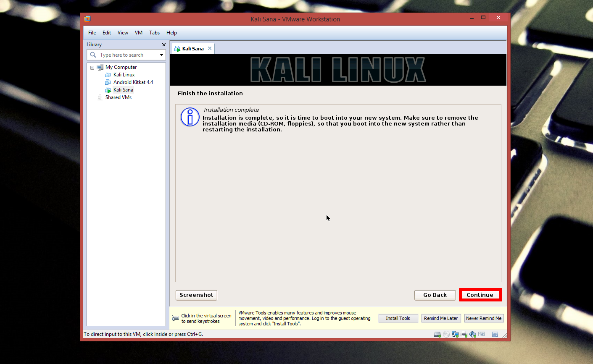This screenshot has width=593, height=364.
Task: Click the VMware Workstation title bar icon
Action: tap(87, 19)
